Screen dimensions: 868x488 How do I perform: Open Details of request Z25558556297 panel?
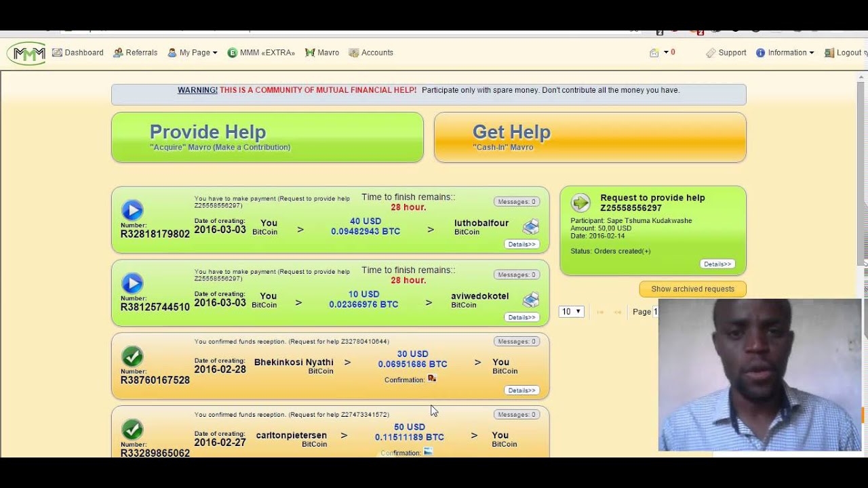(717, 264)
